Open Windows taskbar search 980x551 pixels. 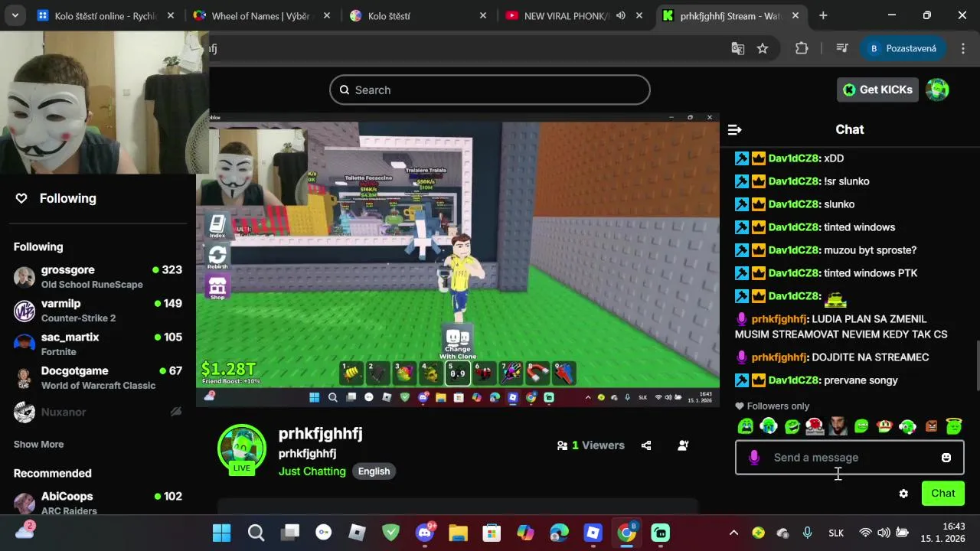click(x=256, y=533)
